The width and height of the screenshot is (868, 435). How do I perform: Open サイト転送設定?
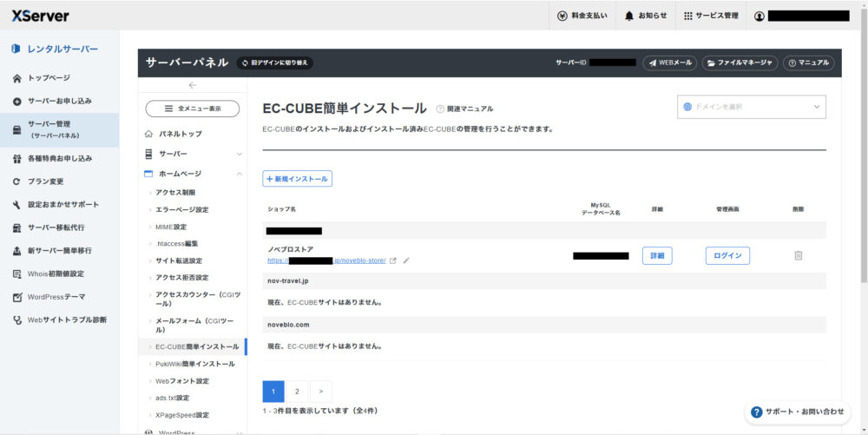178,260
